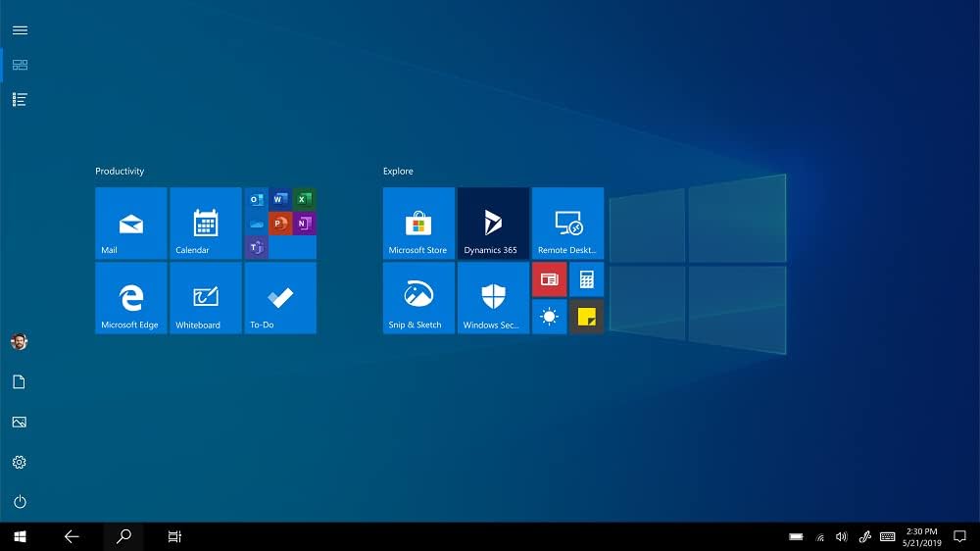Expand the Start hamburger menu

20,30
